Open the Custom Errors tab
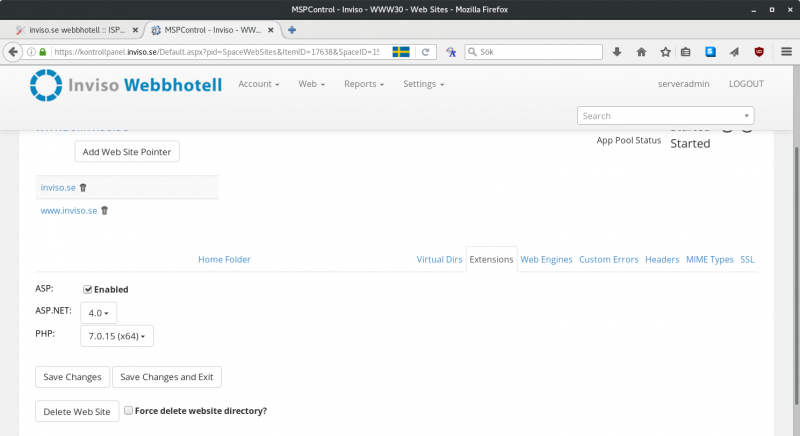The width and height of the screenshot is (800, 436). click(x=609, y=260)
